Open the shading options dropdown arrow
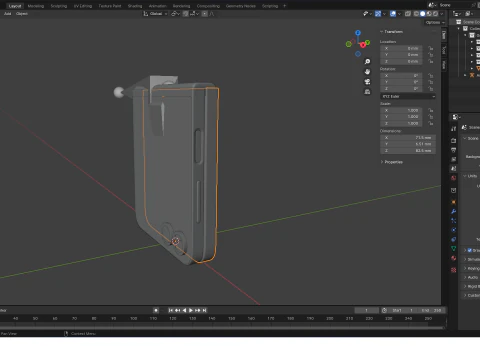The image size is (480, 360). [x=442, y=14]
